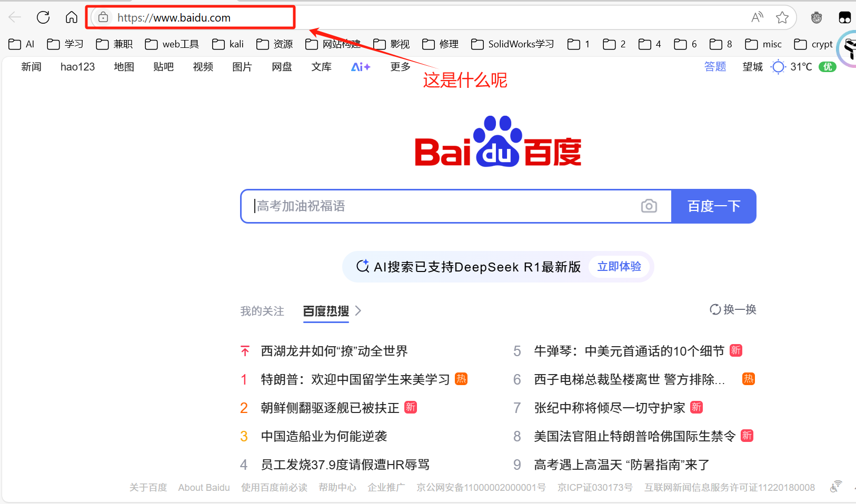The width and height of the screenshot is (856, 504).
Task: Open the hao123 navigation item
Action: (x=77, y=67)
